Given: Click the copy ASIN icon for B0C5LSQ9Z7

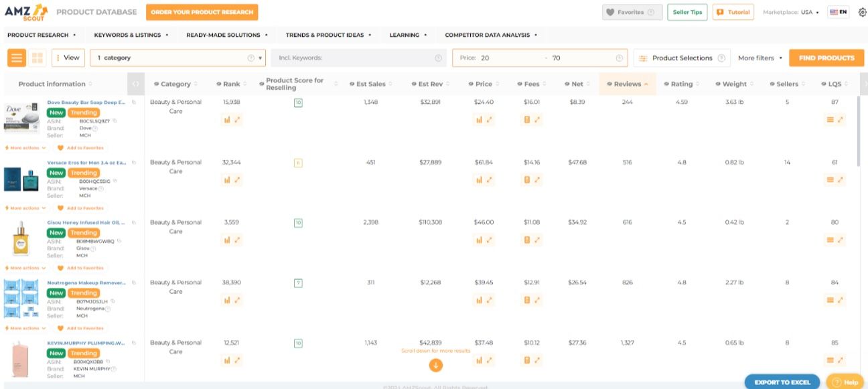Looking at the screenshot, I should (115, 119).
